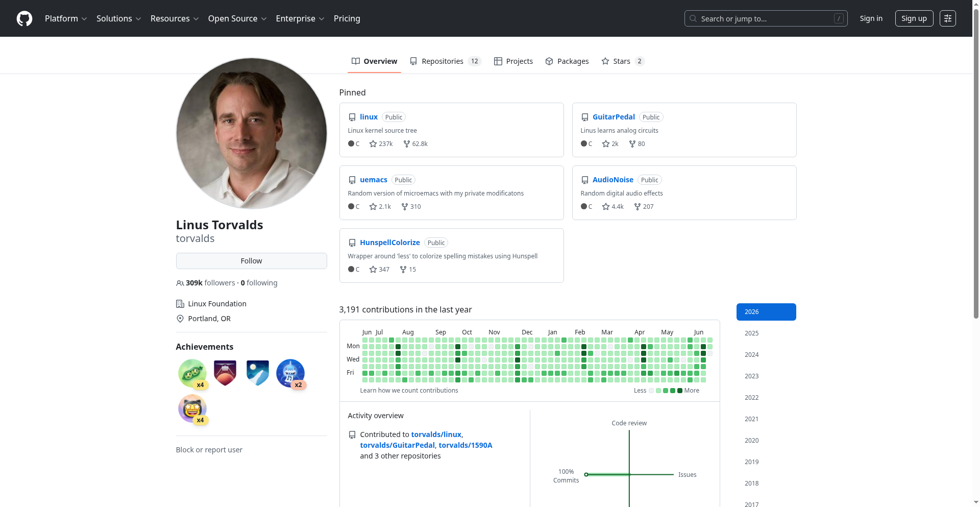Click Block or report user
Screen dimensions: 980x507
[x=209, y=450]
